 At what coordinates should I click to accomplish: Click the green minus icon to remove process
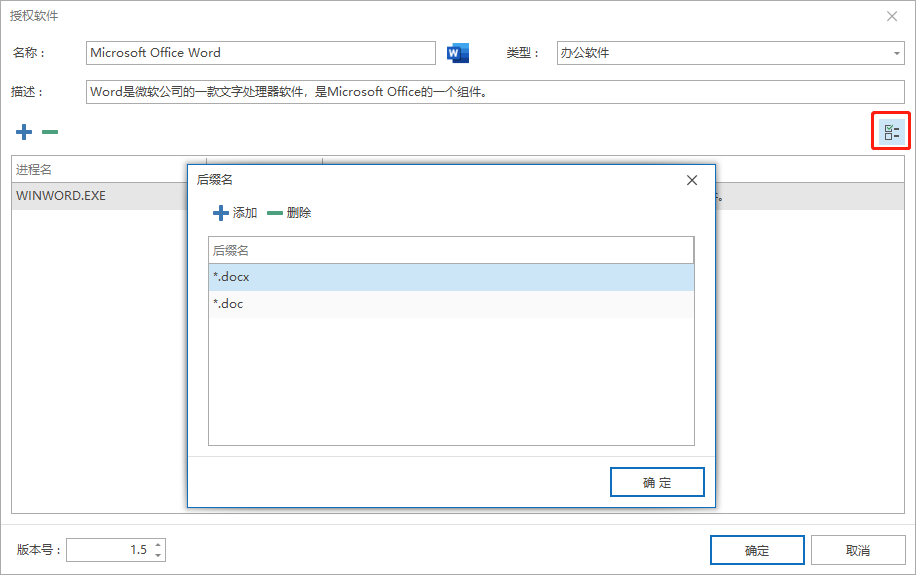click(x=50, y=132)
